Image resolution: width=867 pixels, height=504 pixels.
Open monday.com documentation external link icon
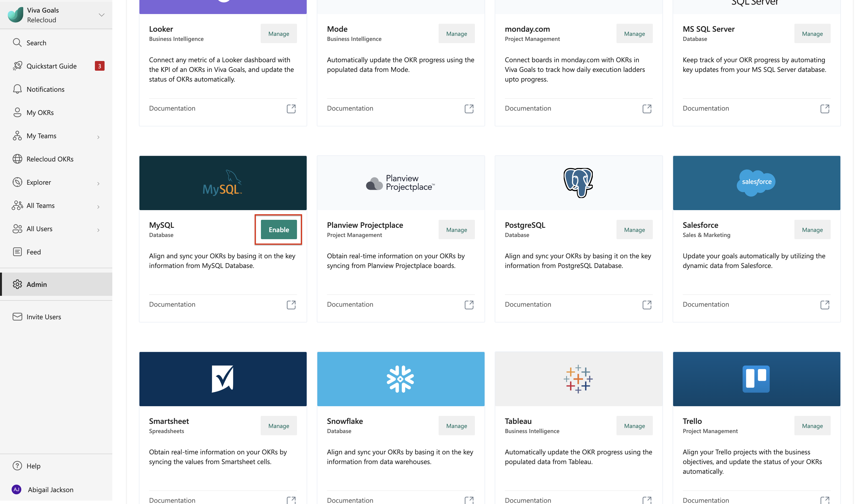[647, 109]
